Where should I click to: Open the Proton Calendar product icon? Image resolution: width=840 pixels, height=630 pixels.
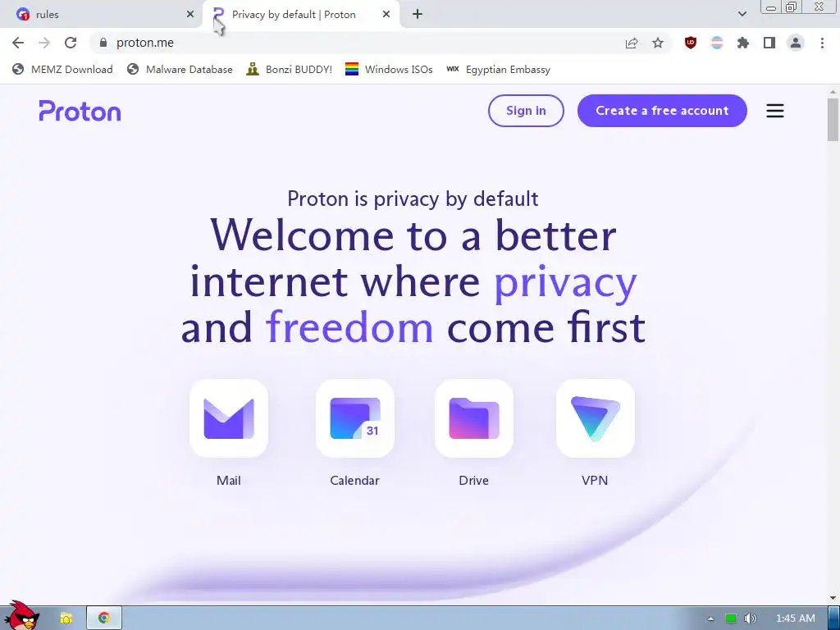(x=355, y=418)
